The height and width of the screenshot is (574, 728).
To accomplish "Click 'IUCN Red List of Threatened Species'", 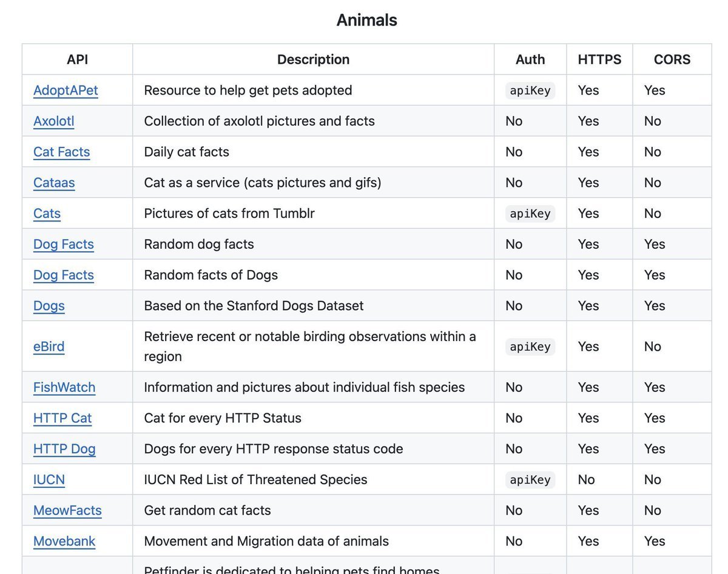I will (x=256, y=480).
